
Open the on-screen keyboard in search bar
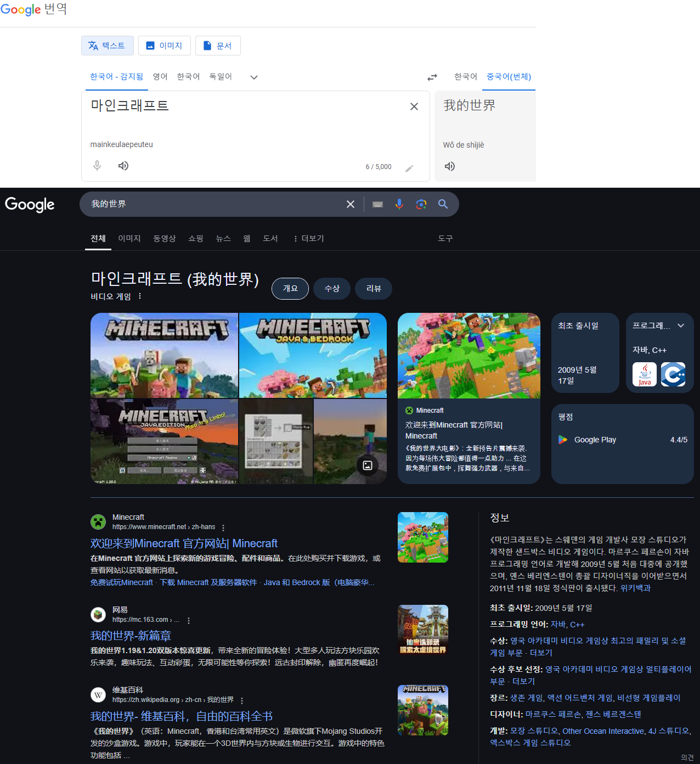[377, 204]
